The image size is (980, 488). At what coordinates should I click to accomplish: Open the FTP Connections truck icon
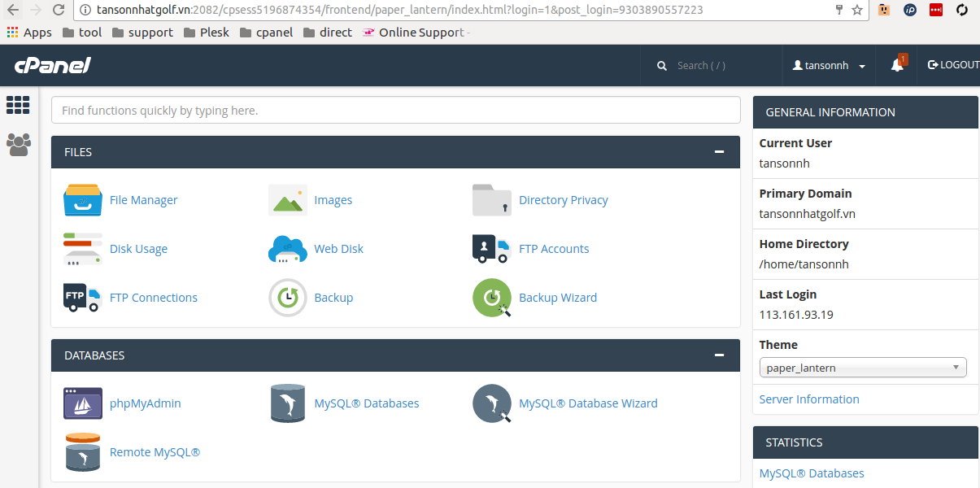click(82, 298)
